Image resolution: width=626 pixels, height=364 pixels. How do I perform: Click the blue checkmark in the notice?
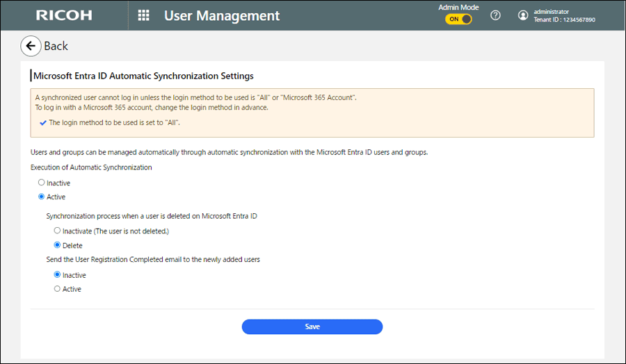(x=43, y=122)
